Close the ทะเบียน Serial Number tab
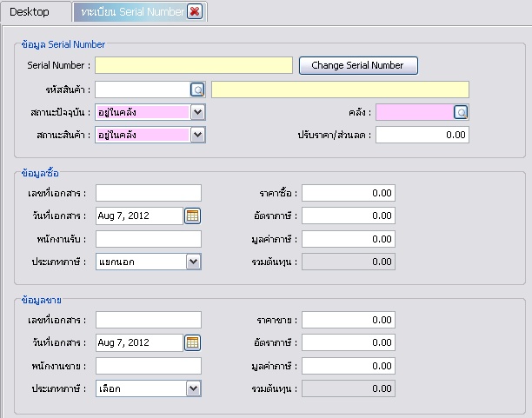 click(x=195, y=11)
